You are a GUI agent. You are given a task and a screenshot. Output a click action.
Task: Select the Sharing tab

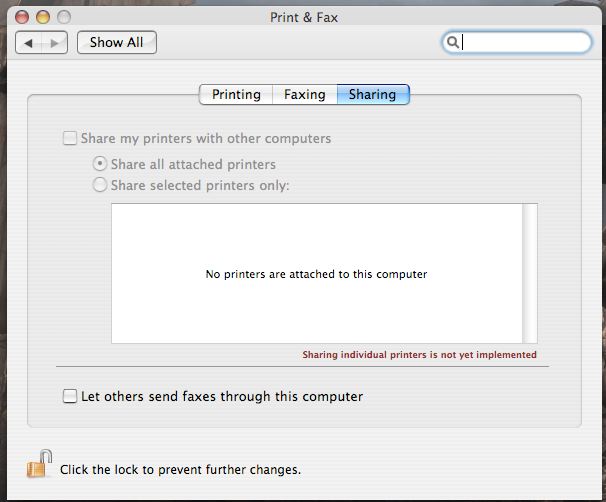pyautogui.click(x=373, y=94)
